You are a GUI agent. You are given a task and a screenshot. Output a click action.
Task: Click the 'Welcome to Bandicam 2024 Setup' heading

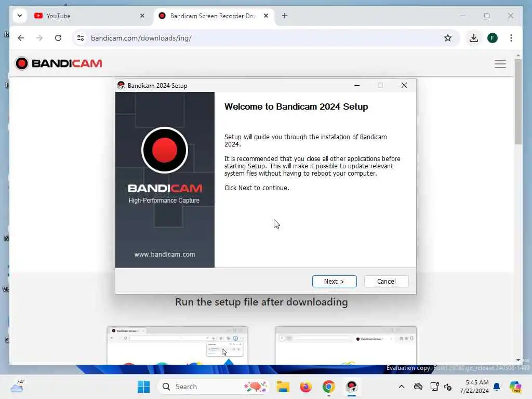(296, 107)
